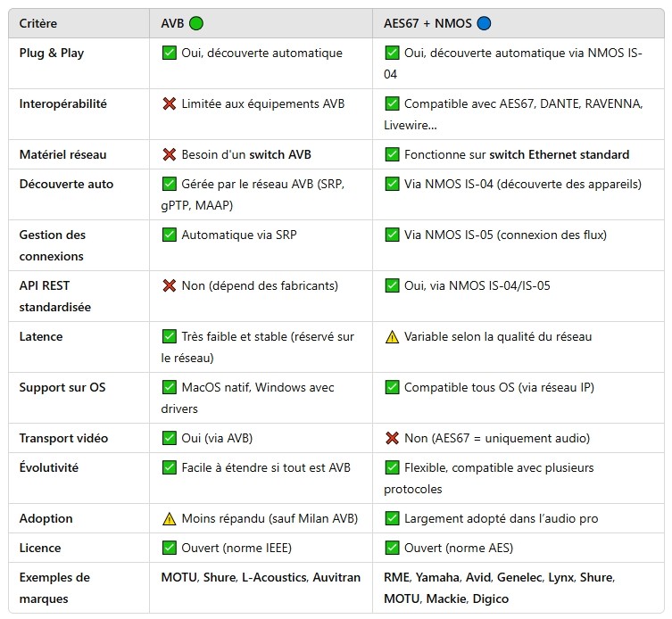Click the green circle beside AVB header

195,23
